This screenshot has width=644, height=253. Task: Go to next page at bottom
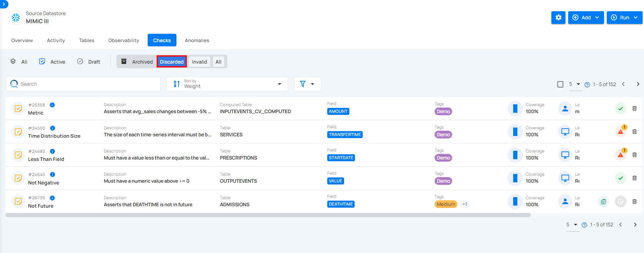click(x=635, y=225)
